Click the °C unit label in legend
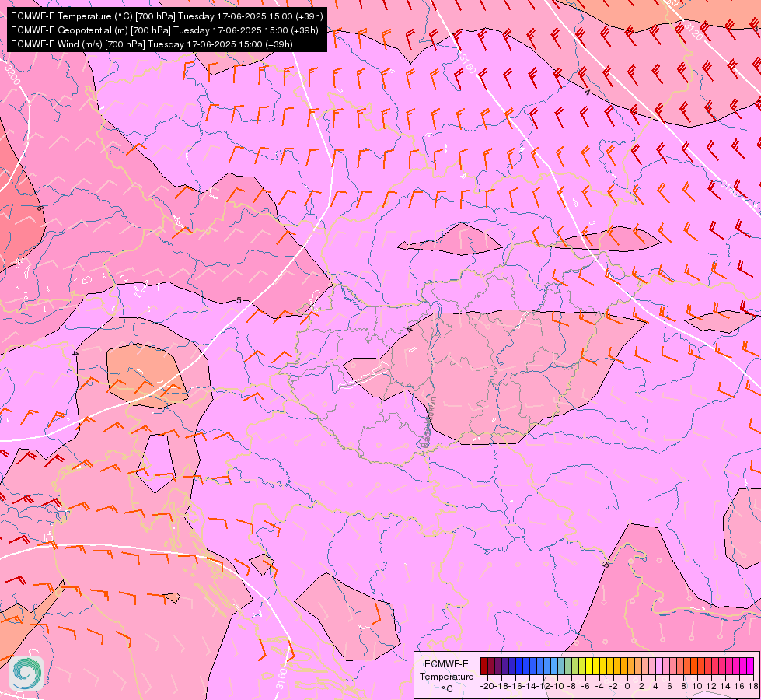Image resolution: width=761 pixels, height=700 pixels. click(x=448, y=688)
